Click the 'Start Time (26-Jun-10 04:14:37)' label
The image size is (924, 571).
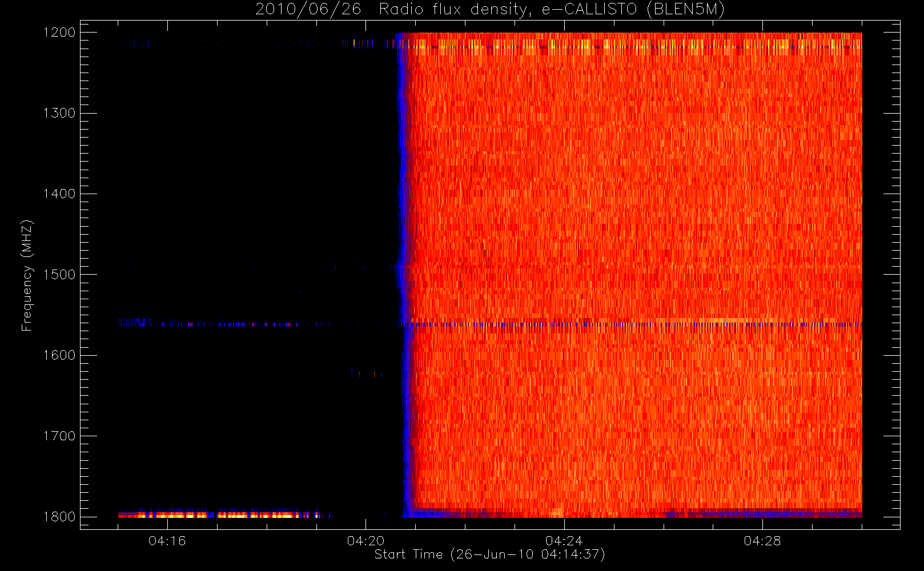point(489,554)
